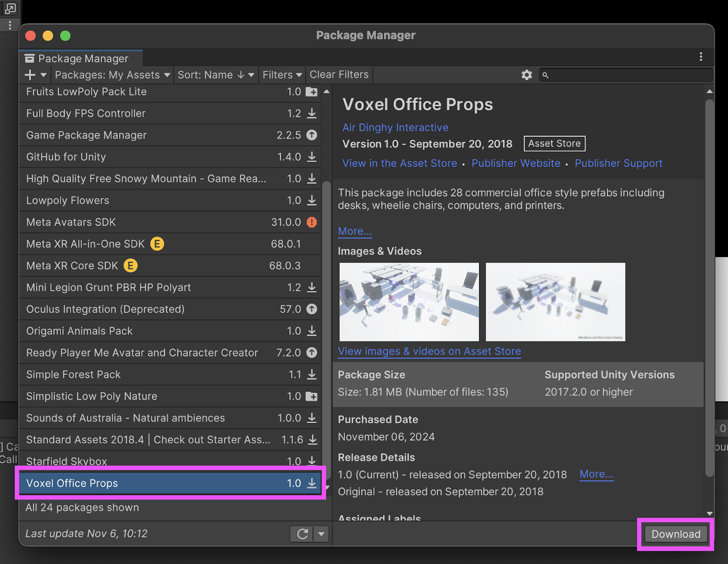The image size is (728, 564).
Task: Select the Package Manager tab
Action: (x=81, y=59)
